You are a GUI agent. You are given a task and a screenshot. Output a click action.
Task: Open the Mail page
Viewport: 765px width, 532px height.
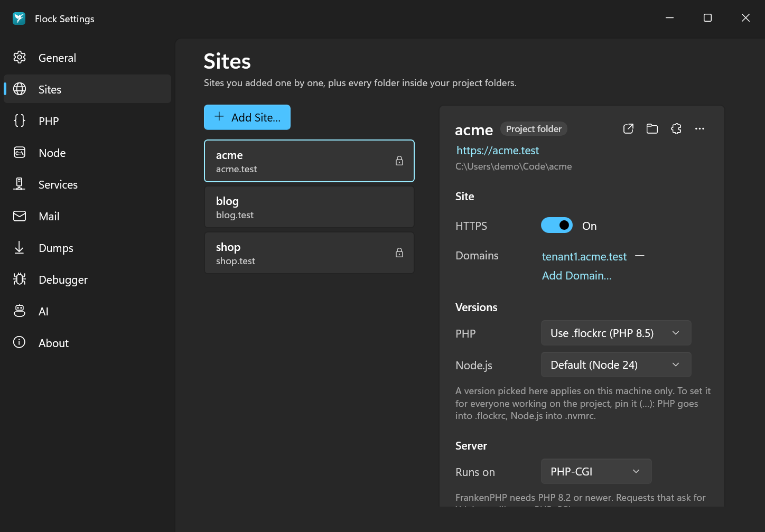tap(87, 216)
